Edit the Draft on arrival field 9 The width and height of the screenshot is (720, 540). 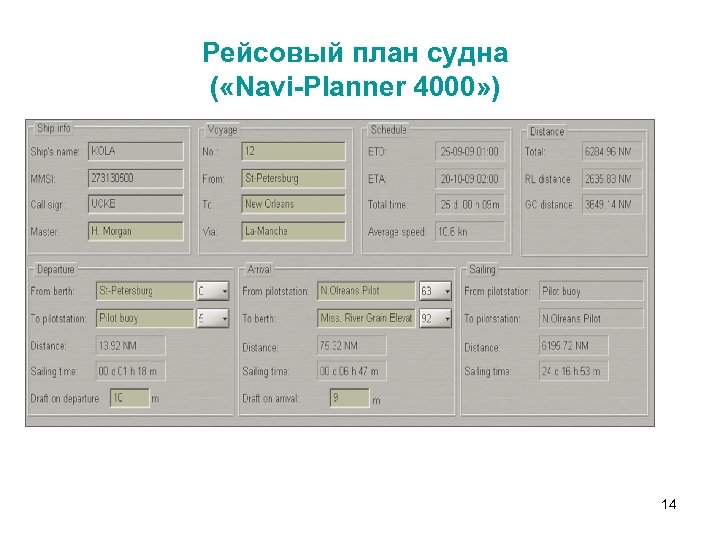(349, 398)
